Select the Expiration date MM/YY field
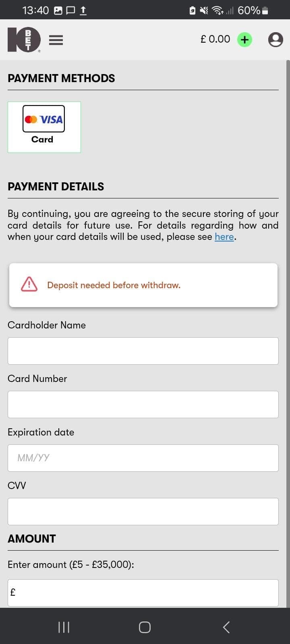The width and height of the screenshot is (290, 644). click(x=143, y=458)
